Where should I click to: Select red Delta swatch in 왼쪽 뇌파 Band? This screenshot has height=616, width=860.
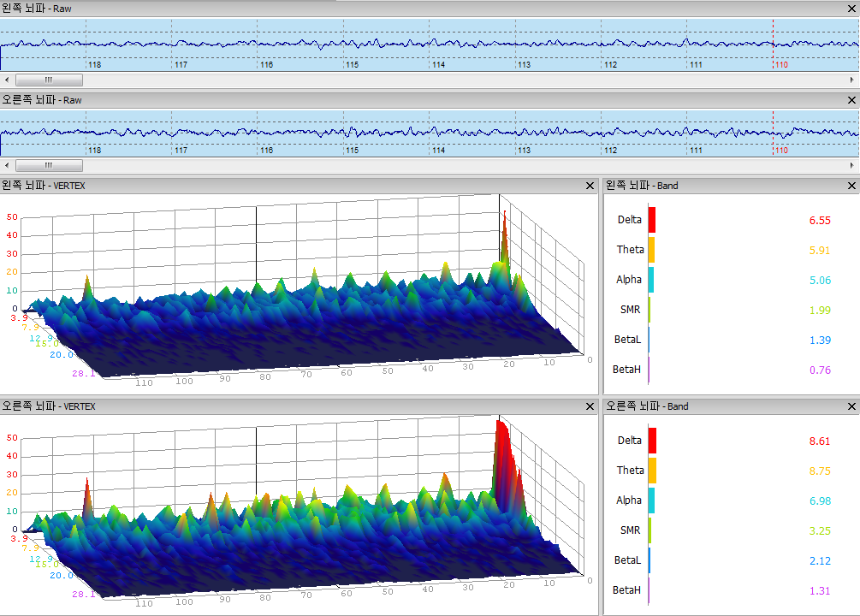(651, 219)
